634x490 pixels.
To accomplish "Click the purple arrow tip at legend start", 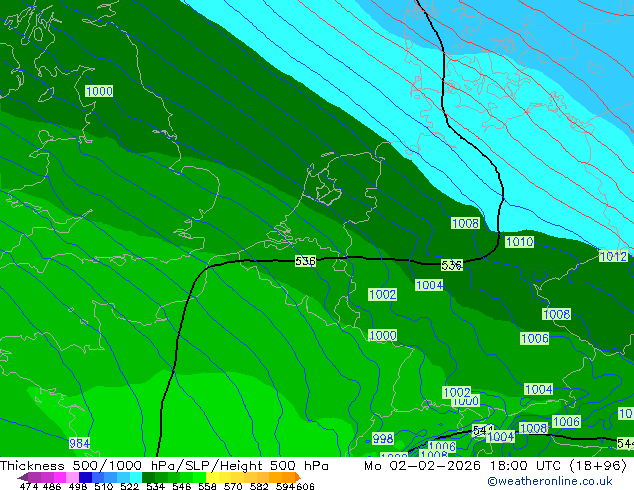I will click(23, 477).
